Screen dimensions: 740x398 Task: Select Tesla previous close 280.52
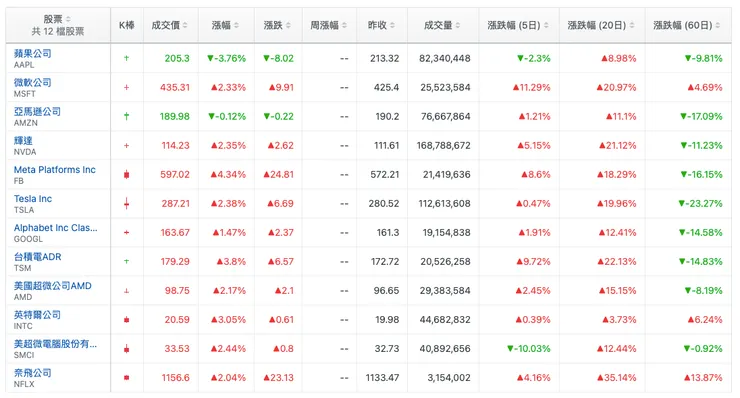pos(384,203)
